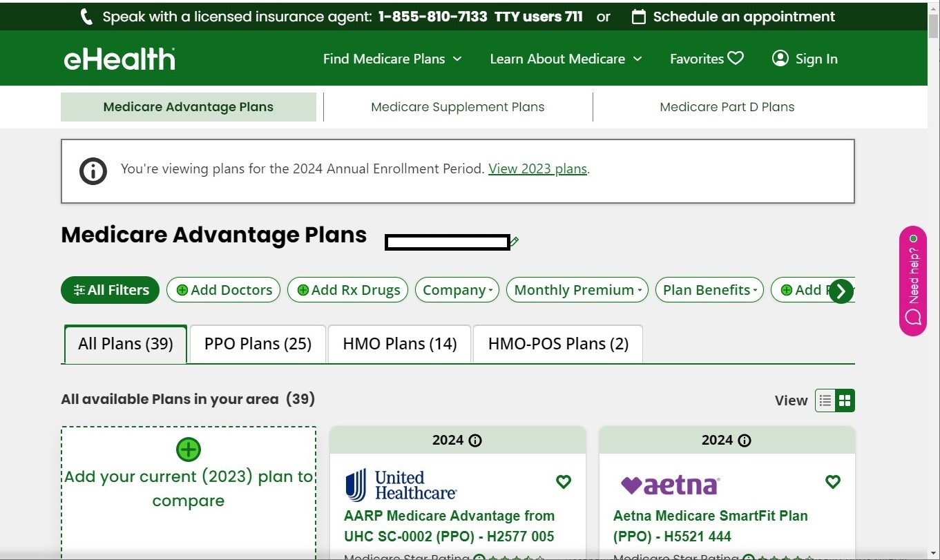Open Aetna Medicare SmartFit Plan link

(710, 526)
